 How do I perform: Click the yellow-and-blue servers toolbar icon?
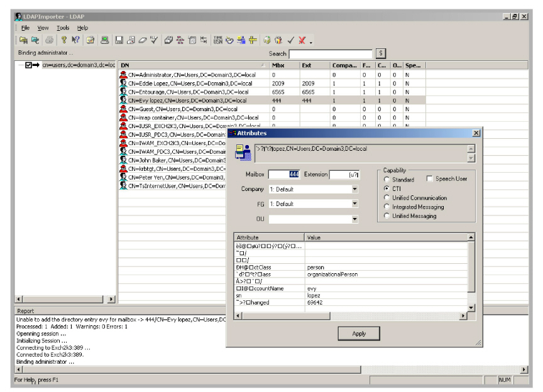[241, 40]
